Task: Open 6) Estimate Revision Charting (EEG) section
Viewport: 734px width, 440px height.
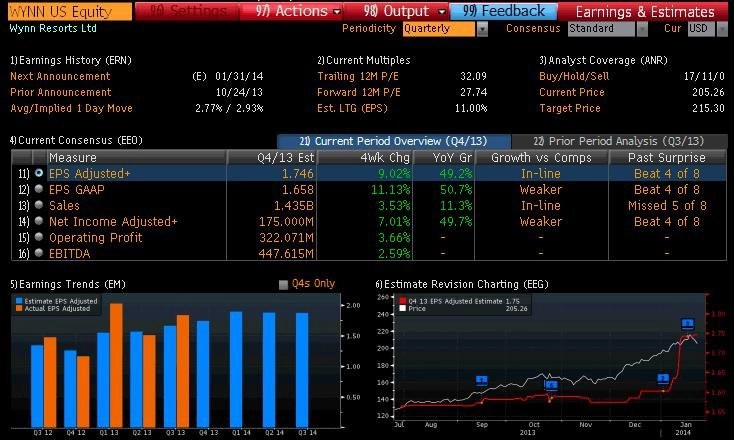Action: coord(462,284)
